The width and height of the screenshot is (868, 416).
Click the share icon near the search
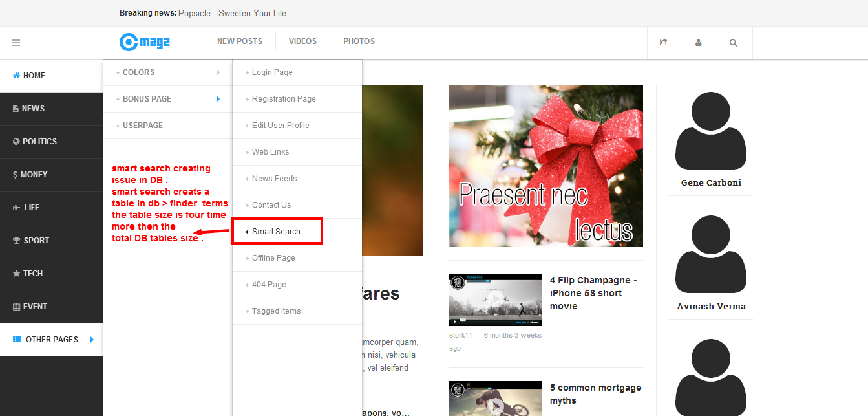tap(664, 42)
